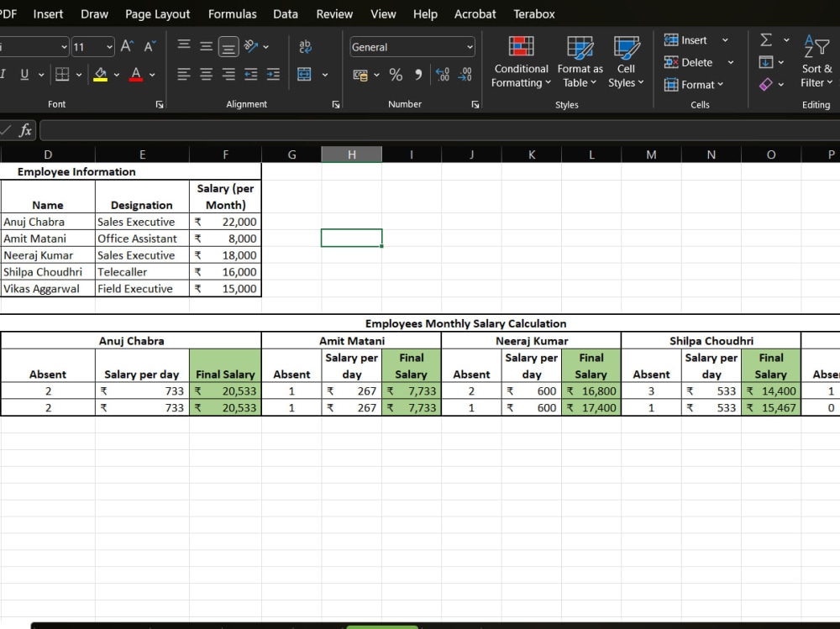This screenshot has width=840, height=629.
Task: Open Format as Table gallery
Action: [x=580, y=61]
